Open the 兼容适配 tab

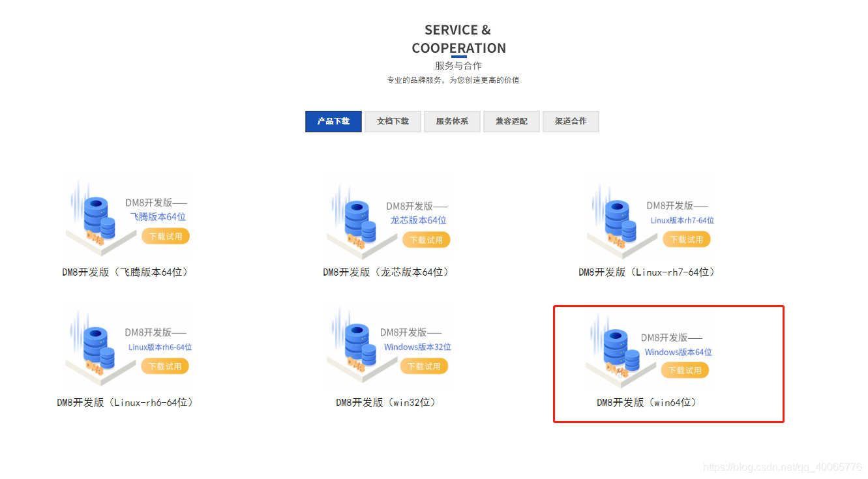(511, 121)
